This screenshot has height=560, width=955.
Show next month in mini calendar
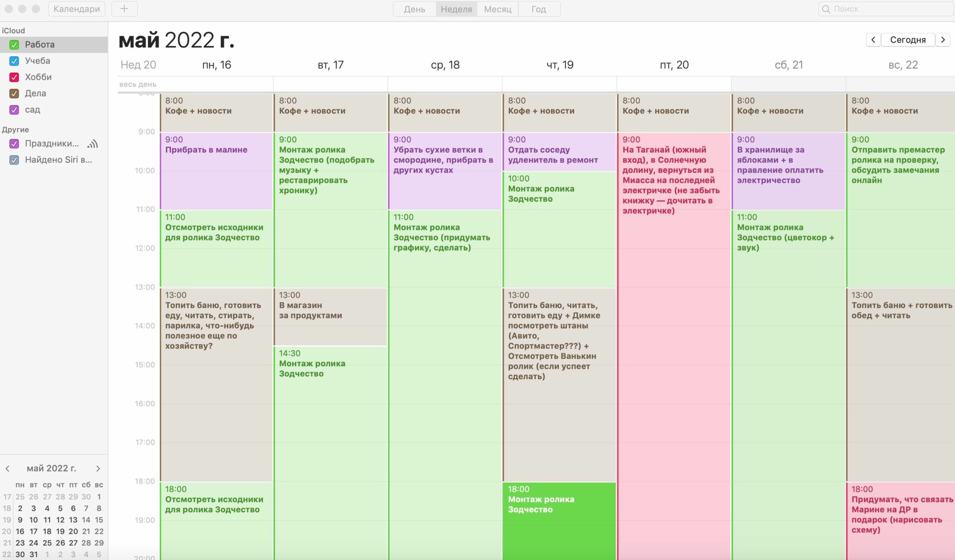tap(98, 468)
